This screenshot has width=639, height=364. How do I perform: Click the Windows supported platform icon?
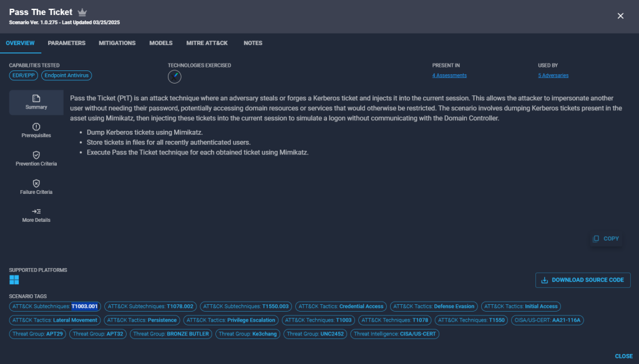(x=14, y=280)
